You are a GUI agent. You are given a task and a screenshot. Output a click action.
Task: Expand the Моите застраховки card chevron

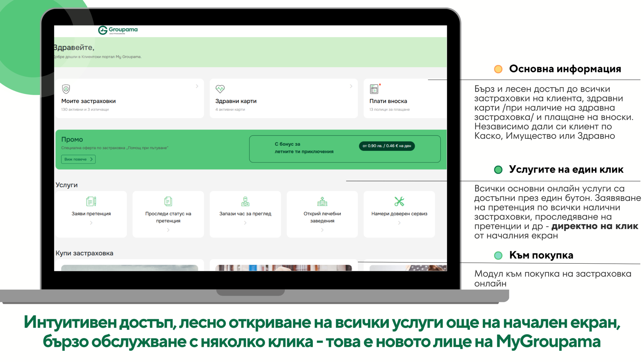click(x=197, y=86)
